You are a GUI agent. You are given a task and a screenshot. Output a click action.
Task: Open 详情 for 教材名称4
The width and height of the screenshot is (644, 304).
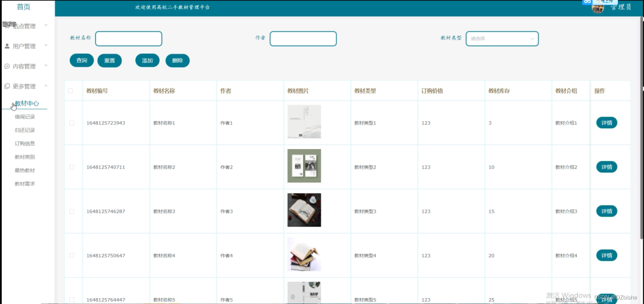click(x=607, y=255)
